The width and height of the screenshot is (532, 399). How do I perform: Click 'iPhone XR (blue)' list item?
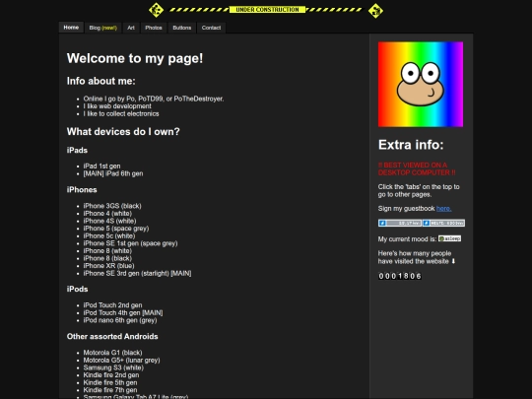click(109, 266)
